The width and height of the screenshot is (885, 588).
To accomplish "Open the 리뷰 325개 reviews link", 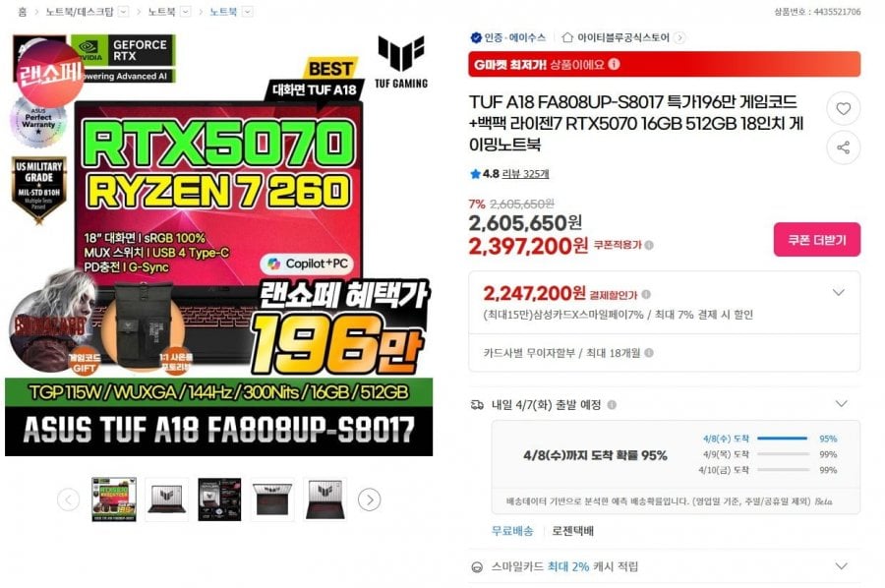I will [525, 174].
